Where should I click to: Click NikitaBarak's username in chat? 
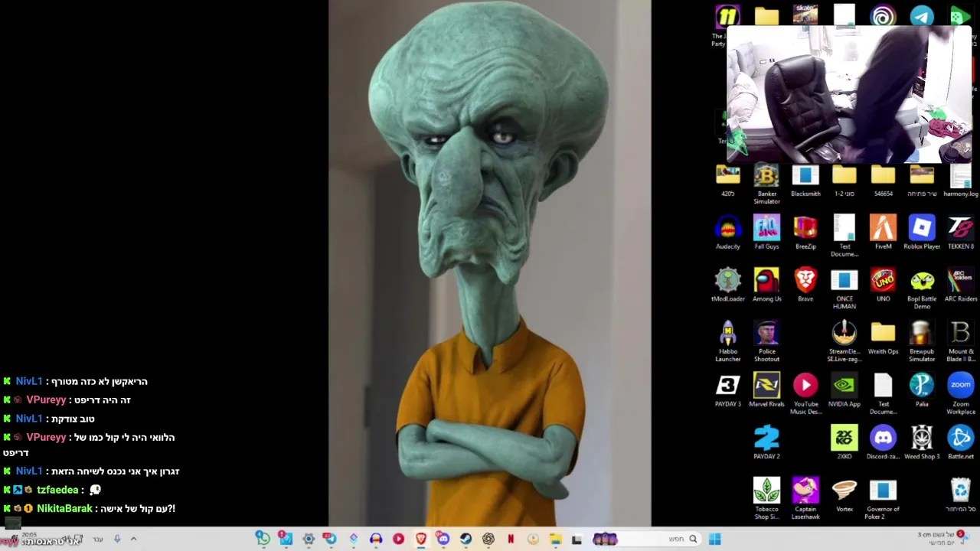pos(64,508)
